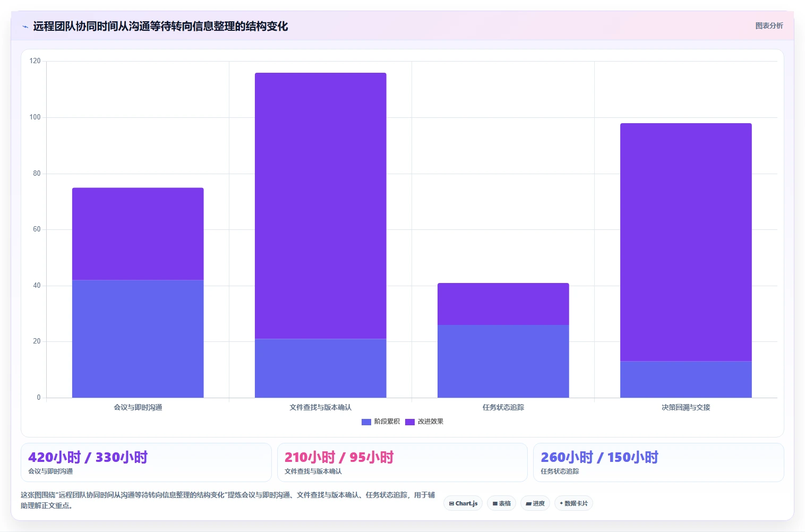Click the purple 改进效果 bar for 文件查找与版本确认
This screenshot has width=805, height=532.
(x=321, y=205)
